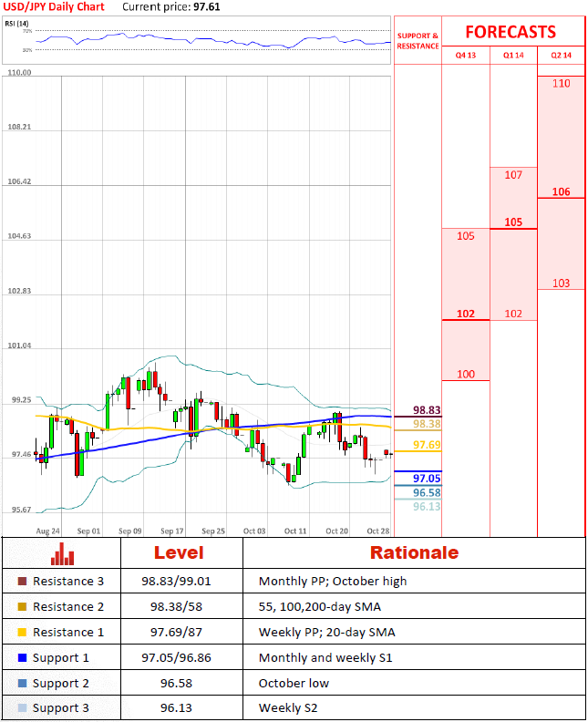Click the Oct 11 date on chart axis
588x722 pixels.
pos(295,531)
